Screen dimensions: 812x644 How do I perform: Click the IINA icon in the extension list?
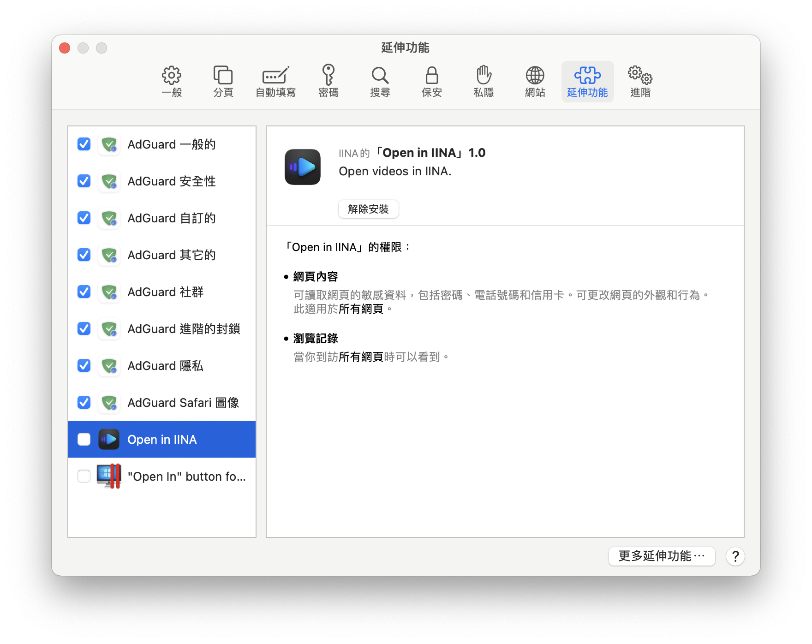(109, 440)
